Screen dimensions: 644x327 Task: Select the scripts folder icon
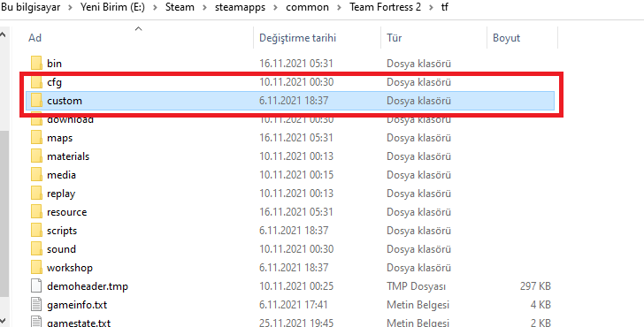tap(36, 231)
